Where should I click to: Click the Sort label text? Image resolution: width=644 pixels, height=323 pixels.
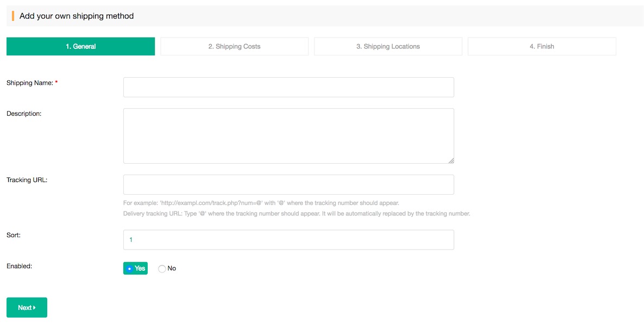pos(13,235)
